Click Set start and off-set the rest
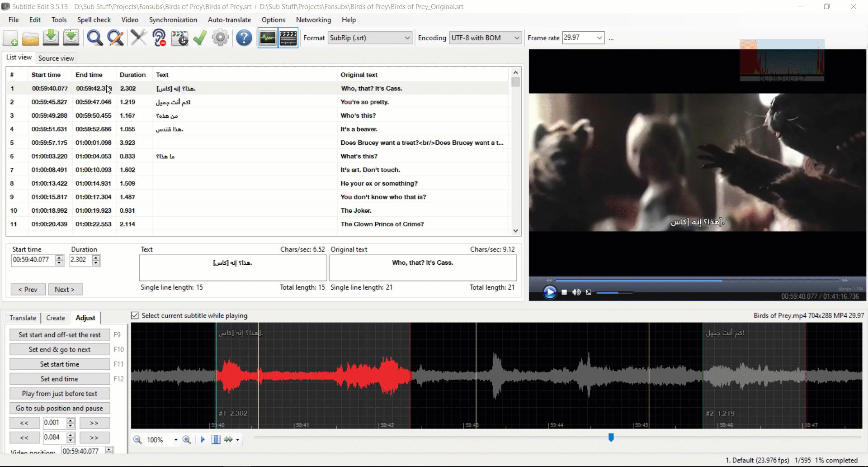The width and height of the screenshot is (868, 467). [x=60, y=334]
